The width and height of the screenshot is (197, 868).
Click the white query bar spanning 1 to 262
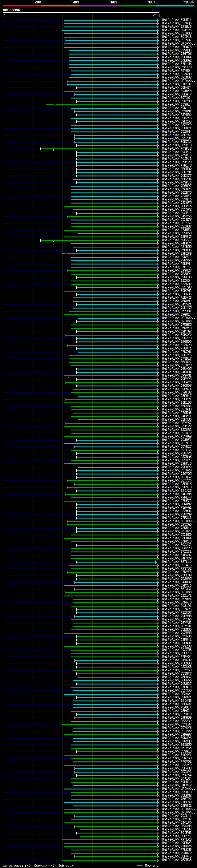pyautogui.click(x=81, y=13)
